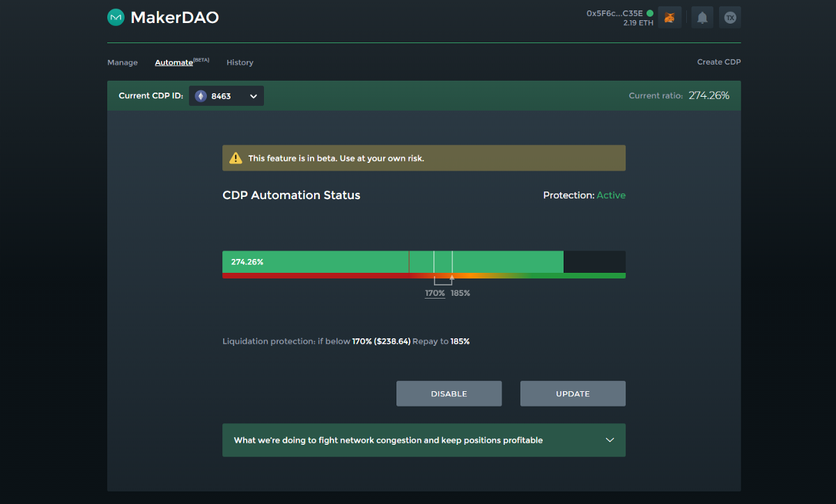Screen dimensions: 836x504
Task: Click the yellow warning triangle icon
Action: tap(236, 158)
